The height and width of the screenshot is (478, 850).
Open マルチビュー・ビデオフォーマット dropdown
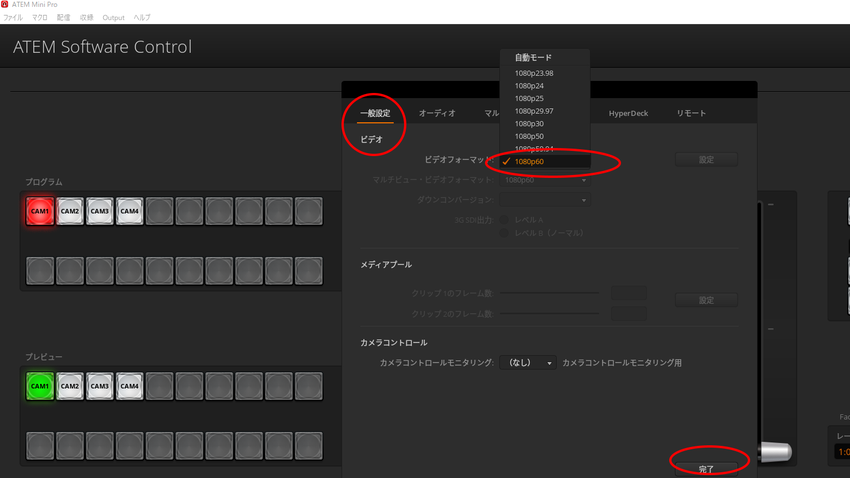point(545,180)
